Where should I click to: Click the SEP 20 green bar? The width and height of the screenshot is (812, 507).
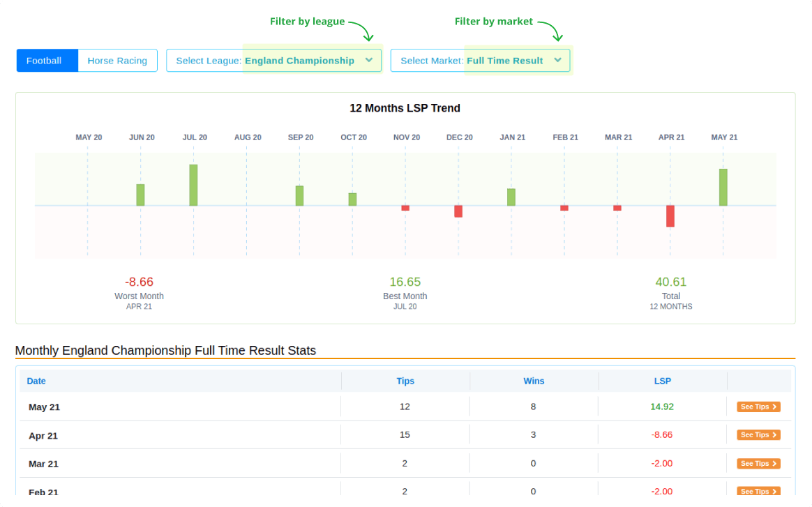pos(299,195)
